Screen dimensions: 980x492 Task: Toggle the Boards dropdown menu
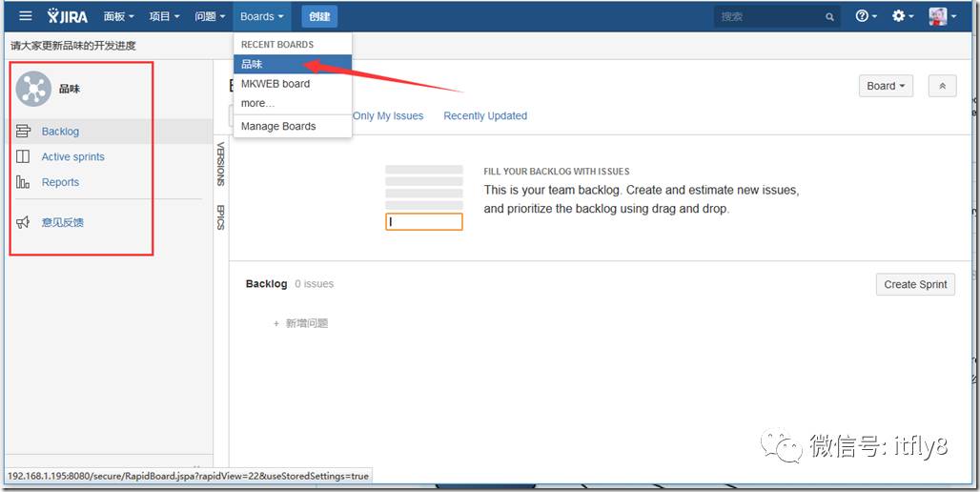262,16
